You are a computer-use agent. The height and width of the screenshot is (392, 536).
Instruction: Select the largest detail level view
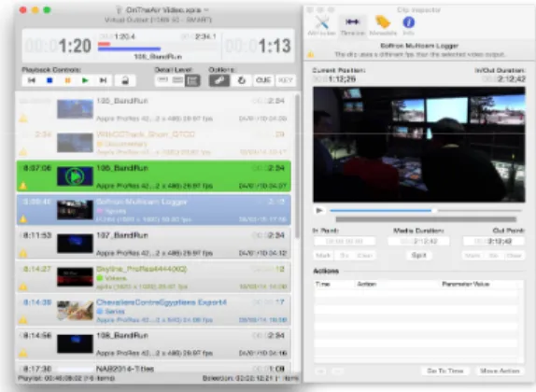192,80
